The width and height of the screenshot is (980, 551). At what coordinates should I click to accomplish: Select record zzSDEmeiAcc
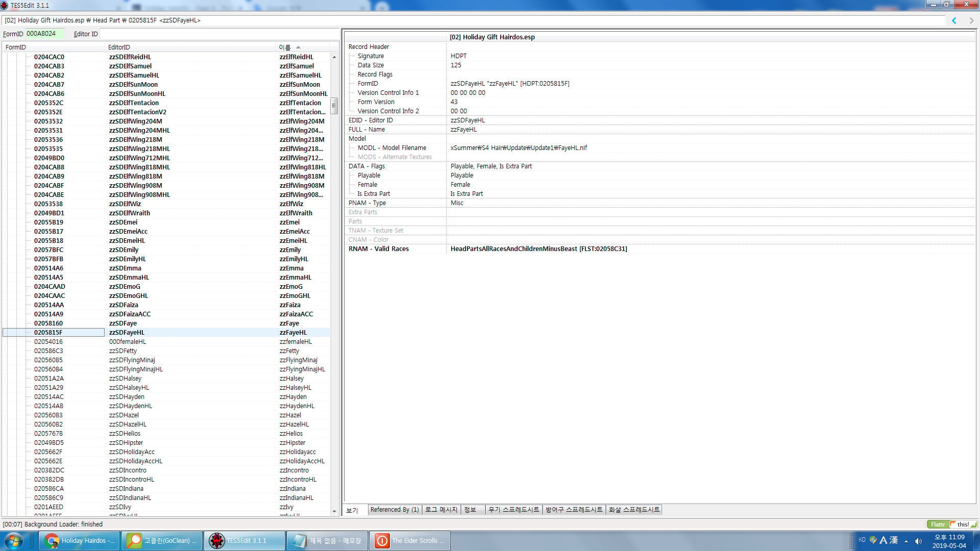(x=166, y=231)
